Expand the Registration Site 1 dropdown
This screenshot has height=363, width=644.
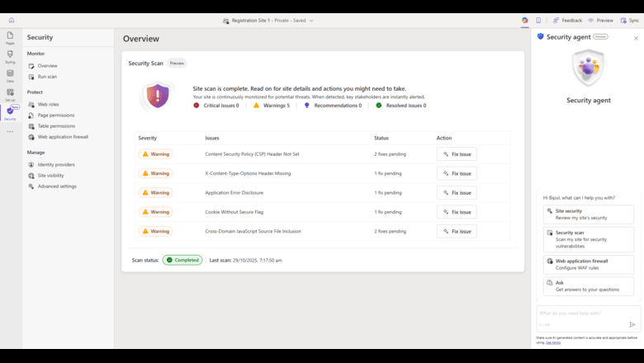(311, 21)
